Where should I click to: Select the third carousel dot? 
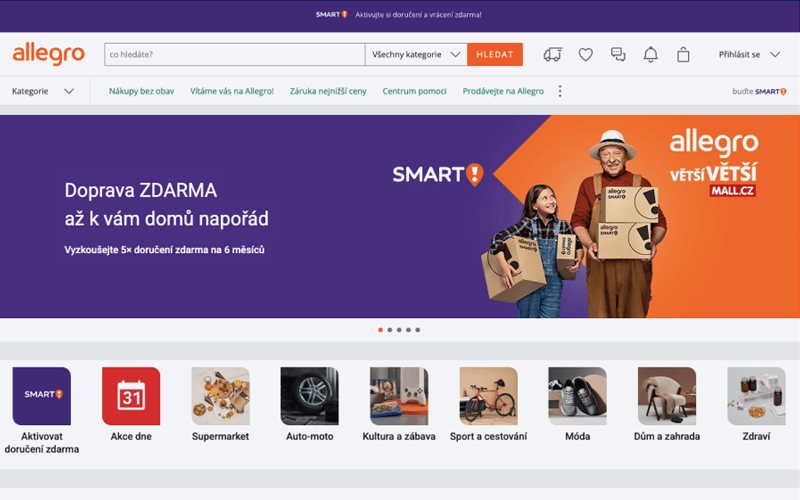[399, 330]
